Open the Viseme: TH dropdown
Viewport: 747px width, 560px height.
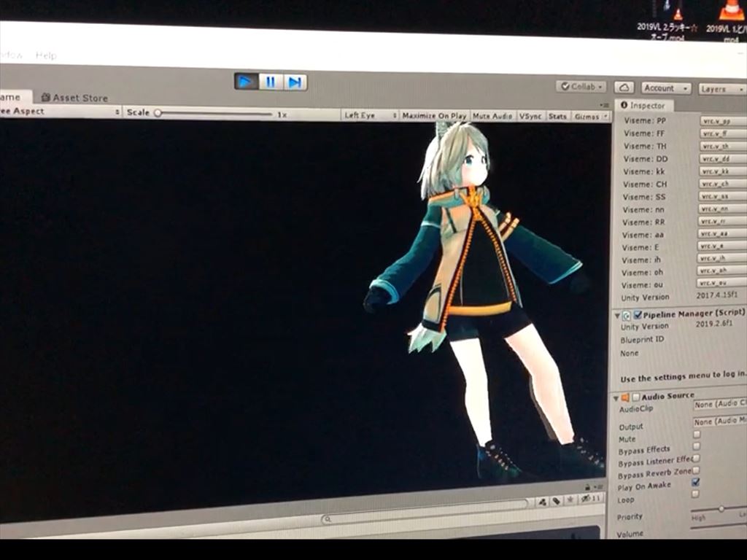[x=723, y=146]
